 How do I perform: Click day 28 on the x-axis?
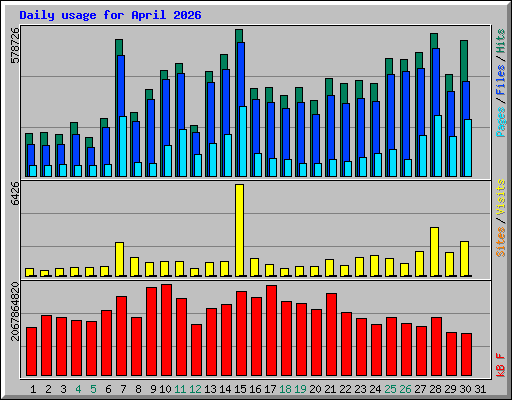[435, 389]
